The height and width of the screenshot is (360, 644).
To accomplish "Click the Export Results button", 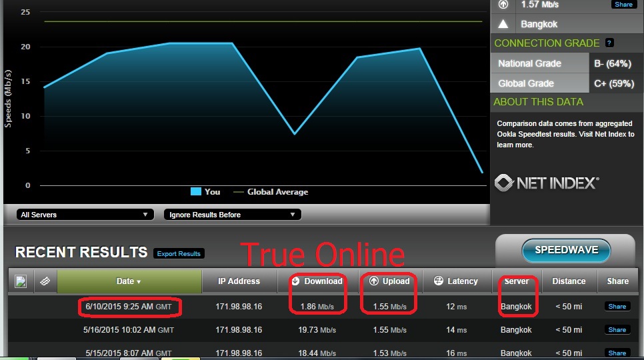I will point(179,254).
